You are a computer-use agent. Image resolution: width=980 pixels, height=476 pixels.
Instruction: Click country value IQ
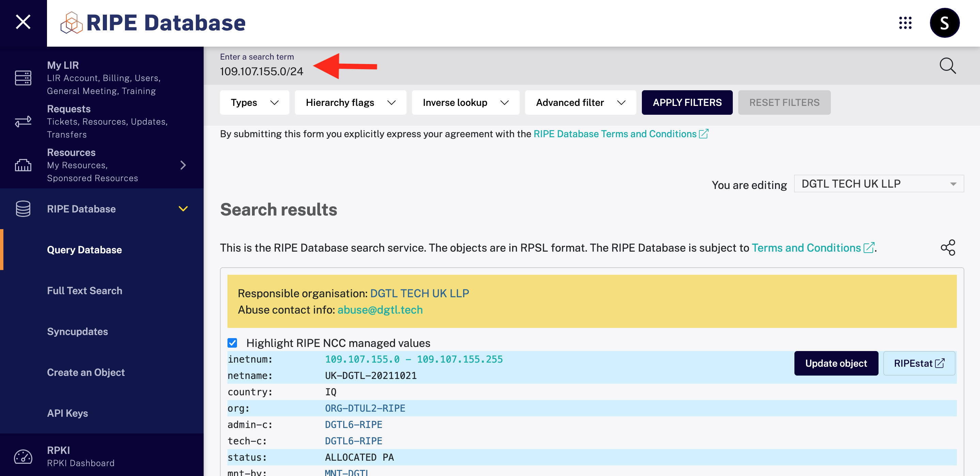[331, 392]
